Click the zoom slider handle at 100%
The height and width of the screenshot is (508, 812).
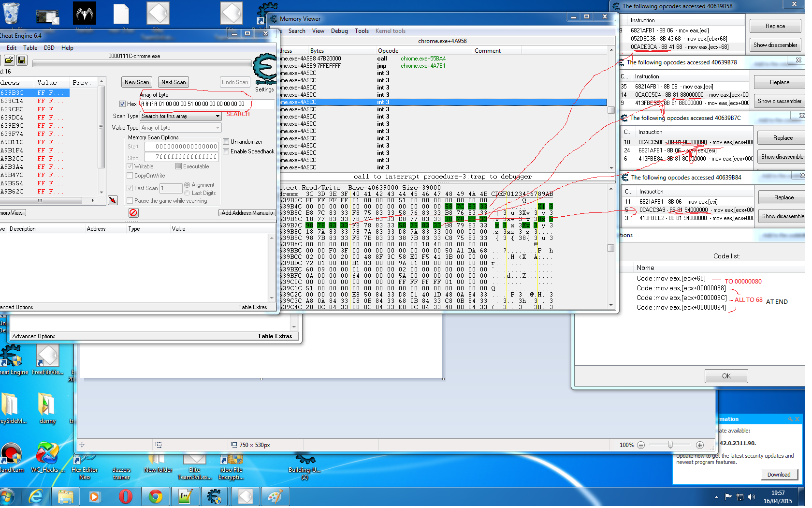(x=670, y=445)
